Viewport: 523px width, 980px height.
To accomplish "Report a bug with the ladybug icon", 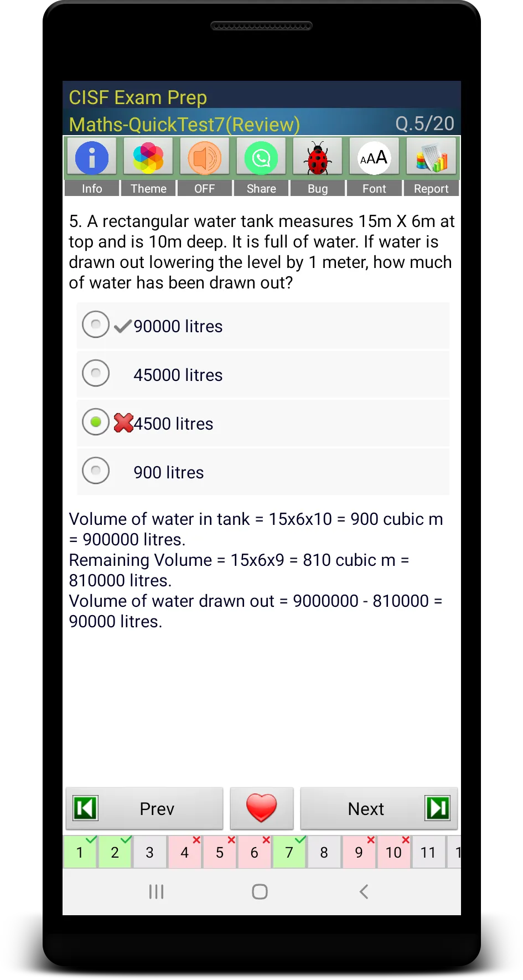I will 318,158.
